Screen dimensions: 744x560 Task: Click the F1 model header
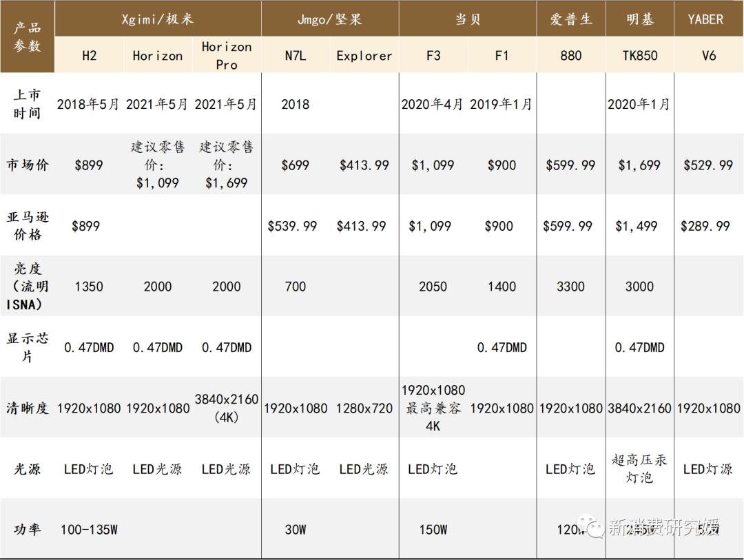pos(502,56)
